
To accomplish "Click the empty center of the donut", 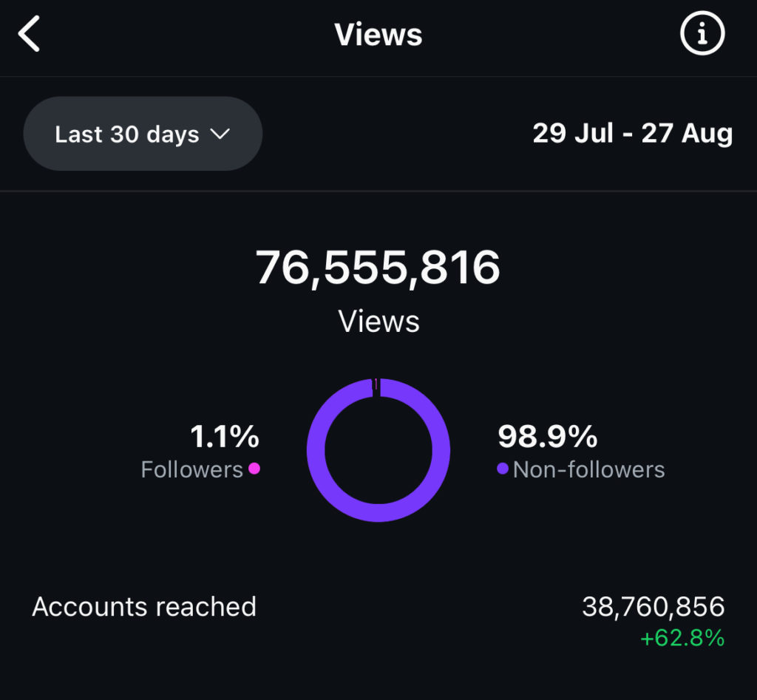I will coord(378,450).
